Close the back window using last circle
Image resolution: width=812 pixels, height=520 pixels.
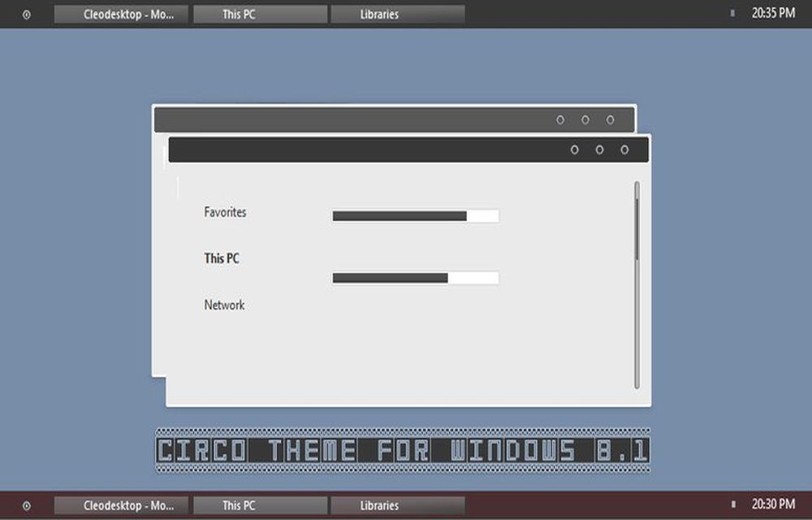point(610,119)
